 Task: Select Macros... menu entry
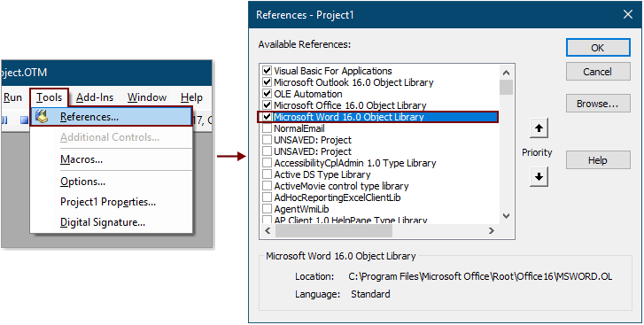pyautogui.click(x=81, y=159)
